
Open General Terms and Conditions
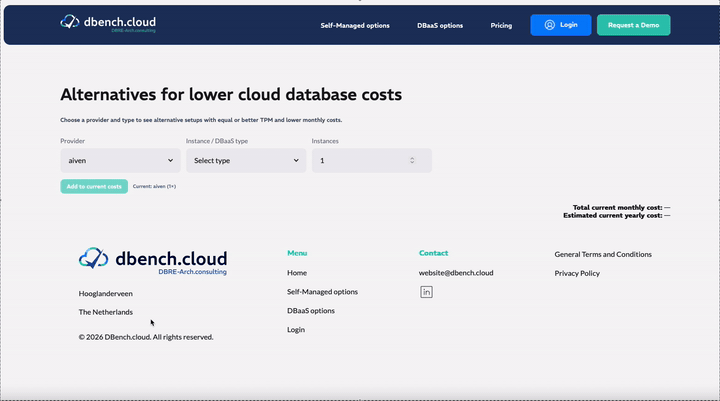(603, 254)
